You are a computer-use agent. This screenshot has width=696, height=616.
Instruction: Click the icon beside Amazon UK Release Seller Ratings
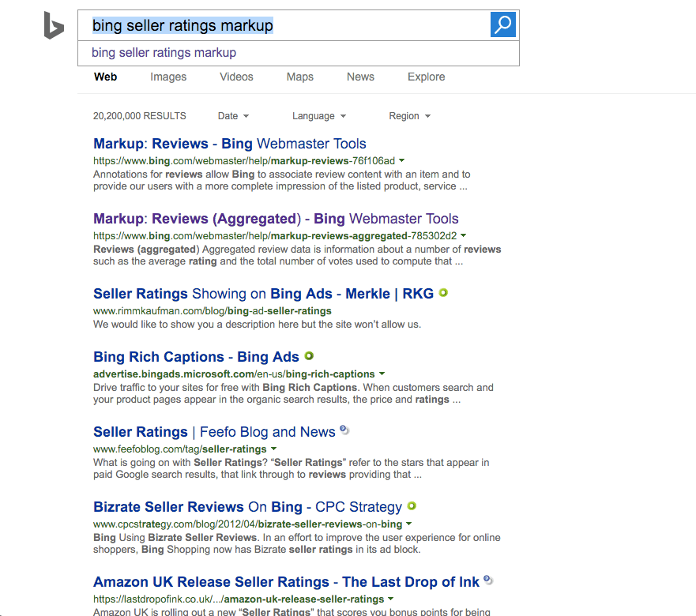[488, 579]
